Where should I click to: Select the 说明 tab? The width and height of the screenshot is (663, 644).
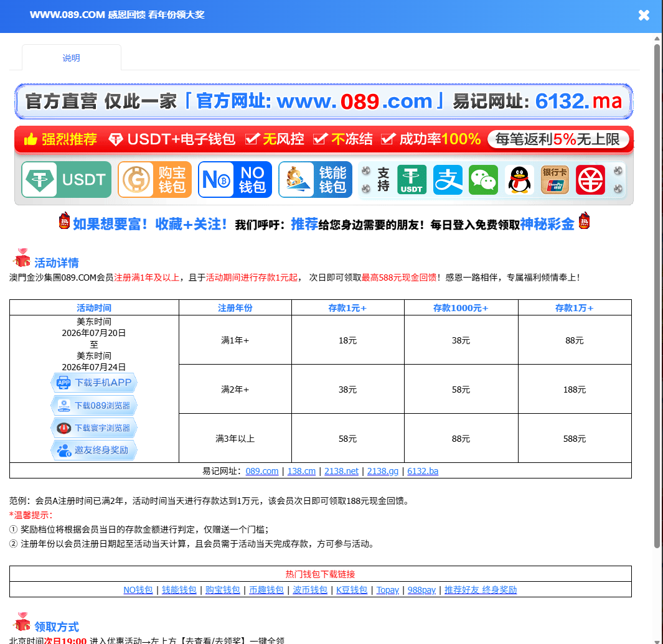71,58
